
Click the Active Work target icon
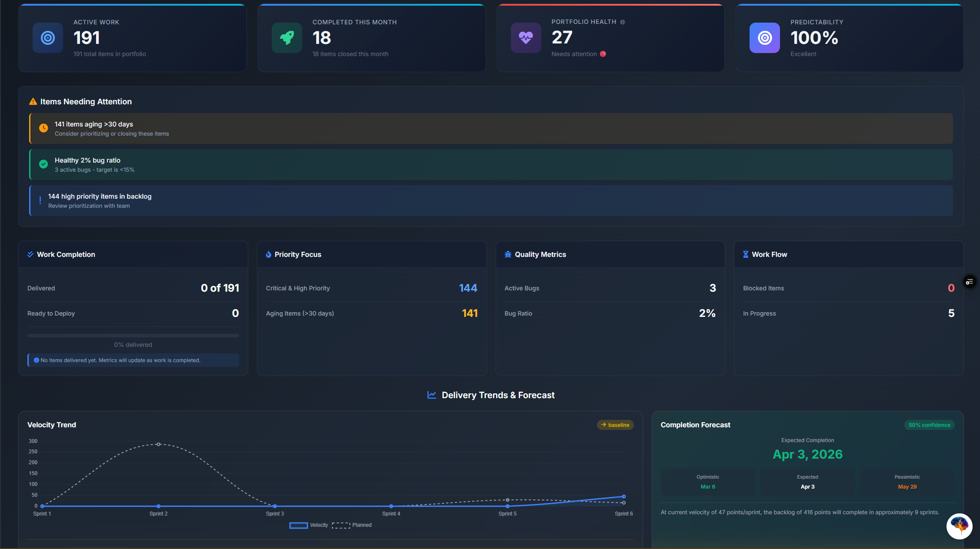48,38
